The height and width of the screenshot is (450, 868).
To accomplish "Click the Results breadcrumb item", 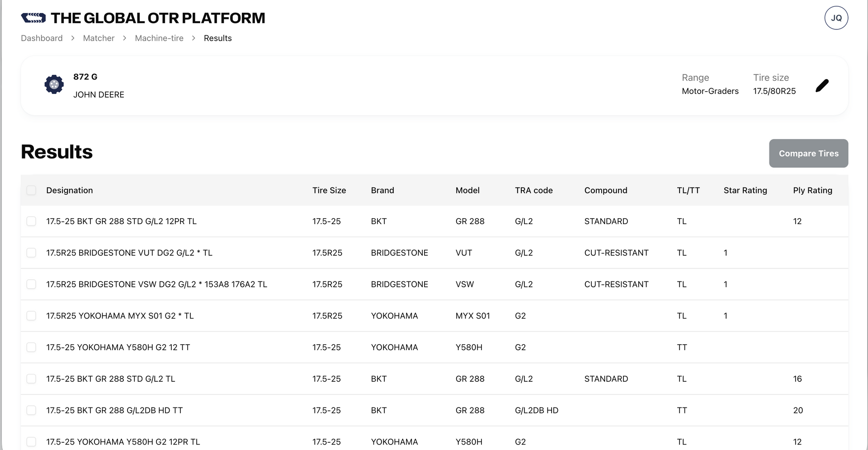I will point(217,38).
